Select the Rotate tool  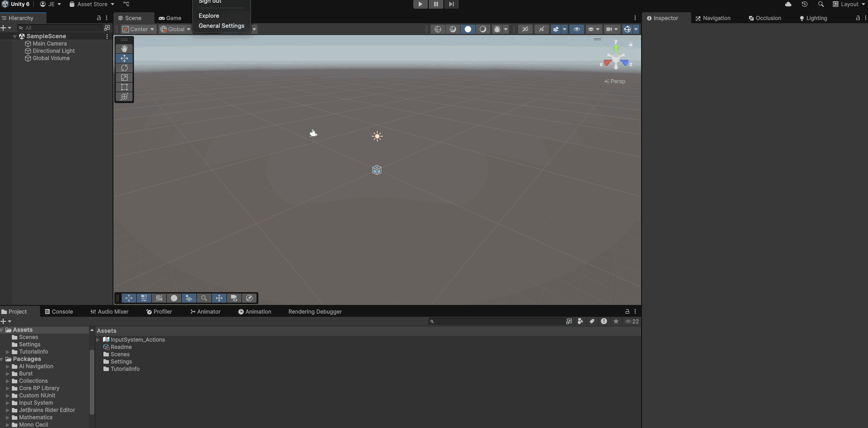[124, 68]
